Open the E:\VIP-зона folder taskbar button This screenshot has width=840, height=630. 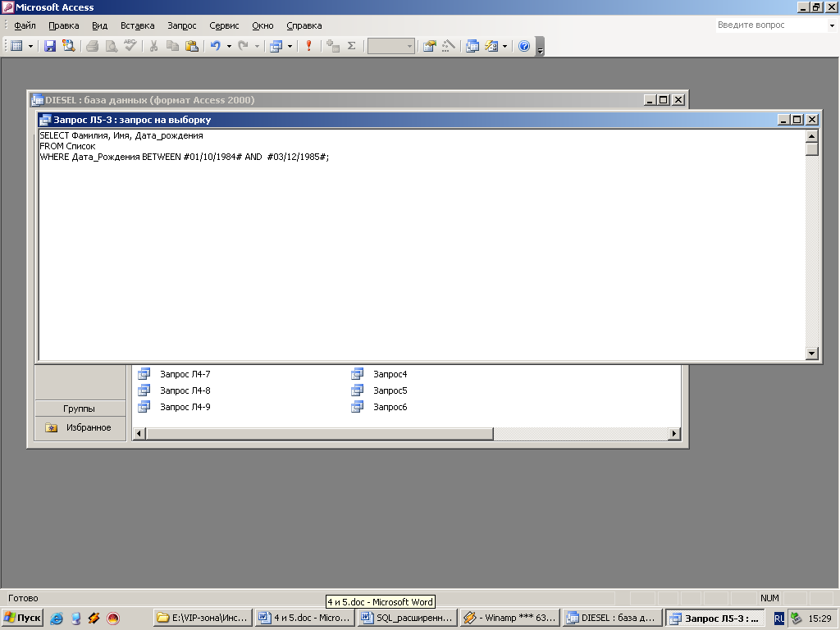pyautogui.click(x=203, y=618)
